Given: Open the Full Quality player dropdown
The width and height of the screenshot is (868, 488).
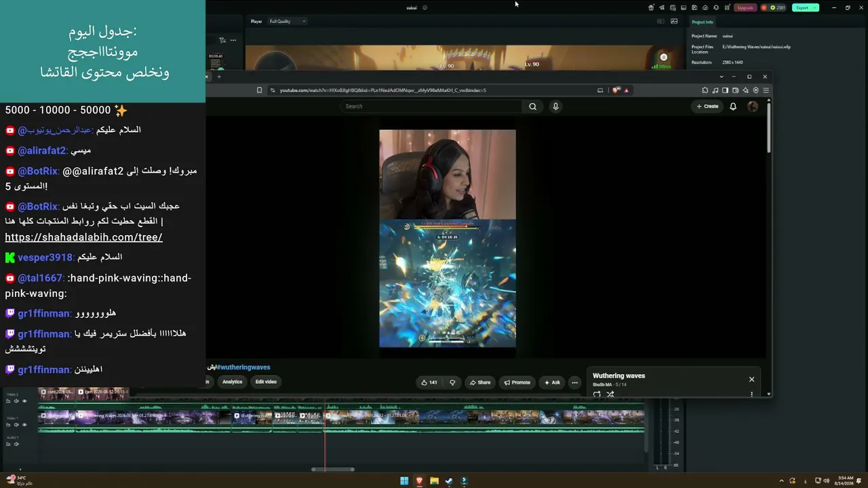Looking at the screenshot, I should click(288, 21).
